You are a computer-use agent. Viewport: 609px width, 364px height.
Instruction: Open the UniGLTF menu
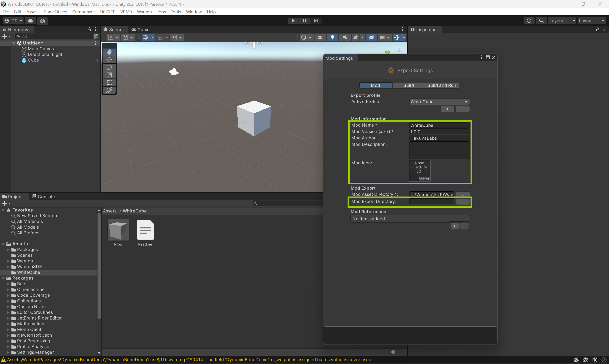[108, 12]
